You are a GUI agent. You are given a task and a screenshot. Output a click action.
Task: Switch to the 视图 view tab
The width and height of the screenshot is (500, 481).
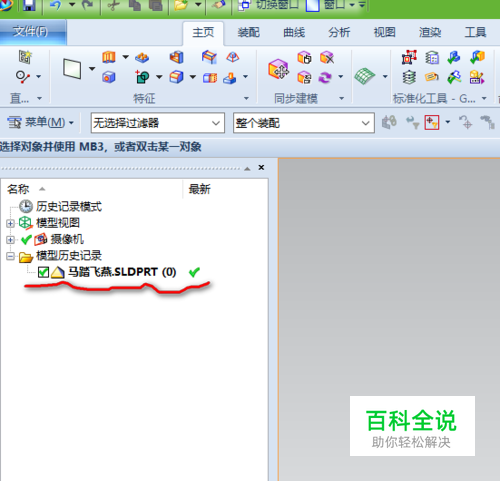tap(384, 33)
